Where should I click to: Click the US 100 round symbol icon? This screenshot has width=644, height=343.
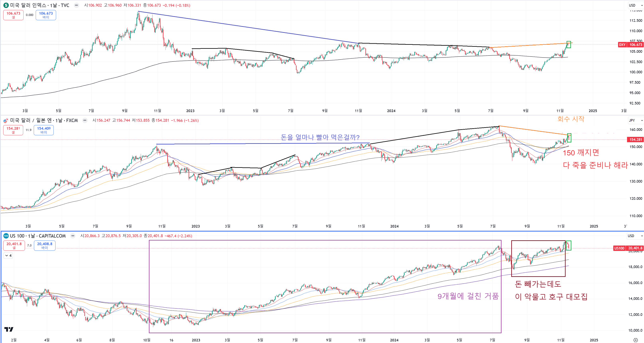[6, 236]
